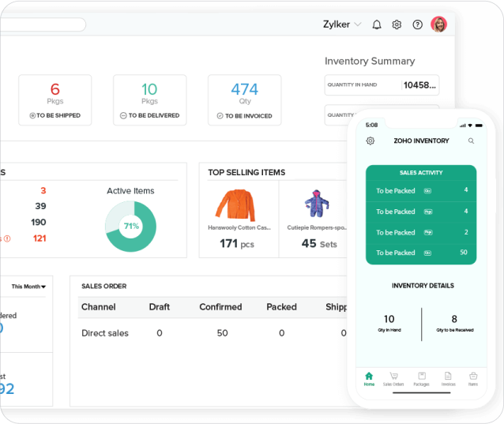
Task: Click the To Be Shipped status icon
Action: [32, 115]
